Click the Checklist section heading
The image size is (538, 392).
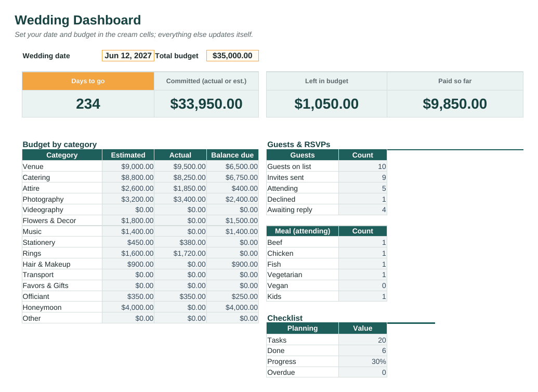(285, 318)
